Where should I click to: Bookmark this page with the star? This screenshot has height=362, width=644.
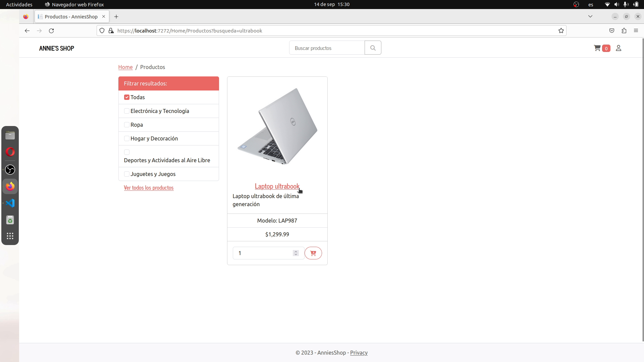tap(561, 31)
